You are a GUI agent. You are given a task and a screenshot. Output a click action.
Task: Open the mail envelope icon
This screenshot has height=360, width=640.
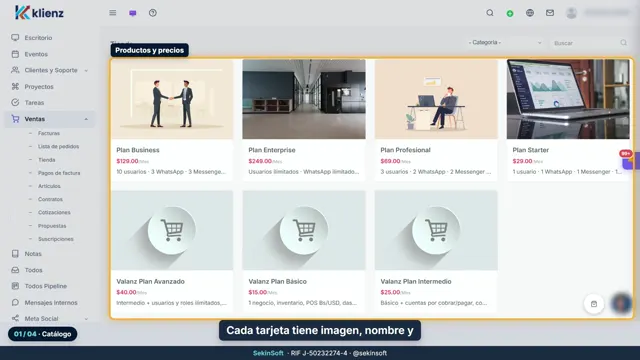coord(550,13)
